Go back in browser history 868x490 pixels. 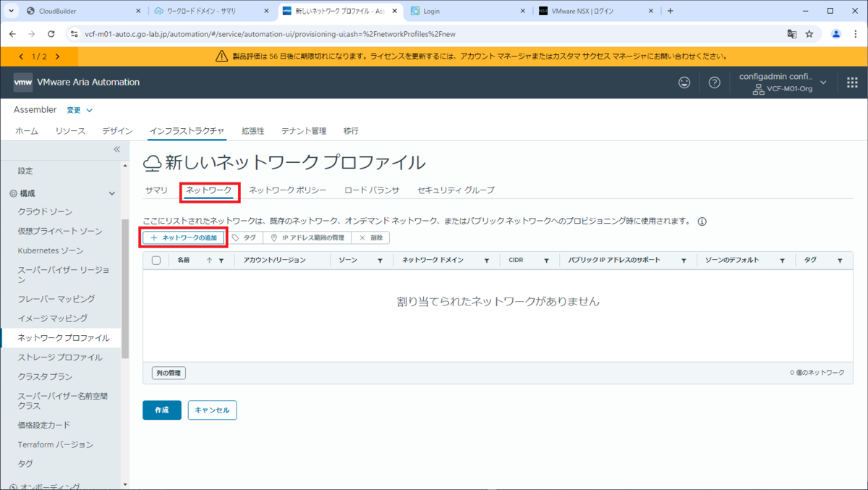coord(12,34)
